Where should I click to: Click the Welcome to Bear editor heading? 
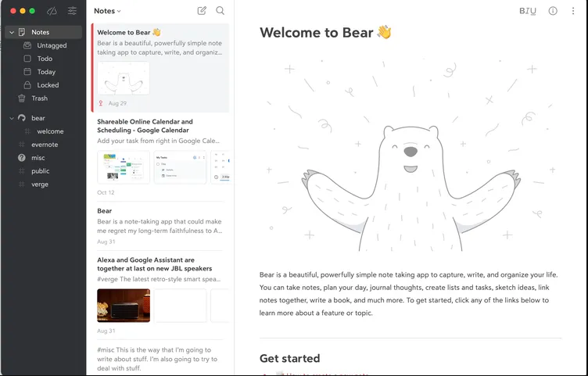[x=325, y=33]
